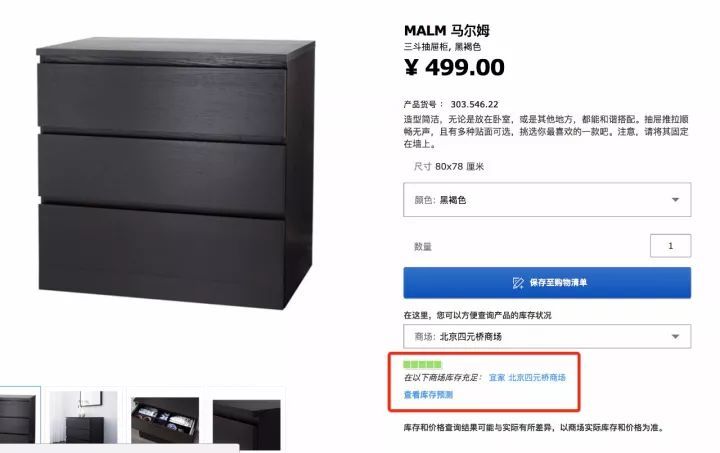The height and width of the screenshot is (453, 720).
Task: Click the green stock level indicator
Action: pyautogui.click(x=422, y=364)
